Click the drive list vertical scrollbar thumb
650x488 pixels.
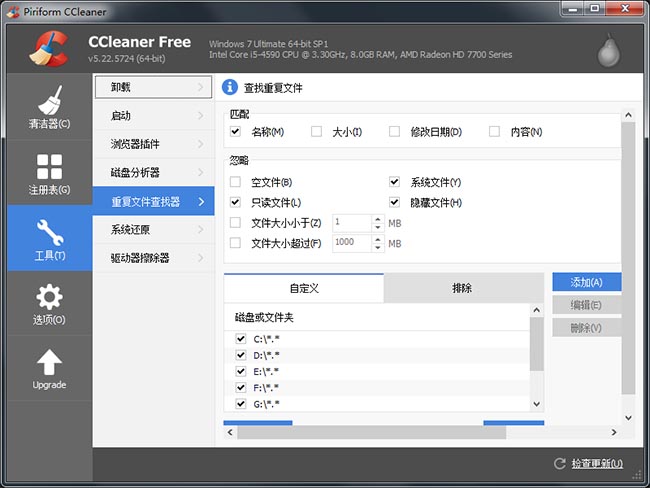[x=536, y=344]
